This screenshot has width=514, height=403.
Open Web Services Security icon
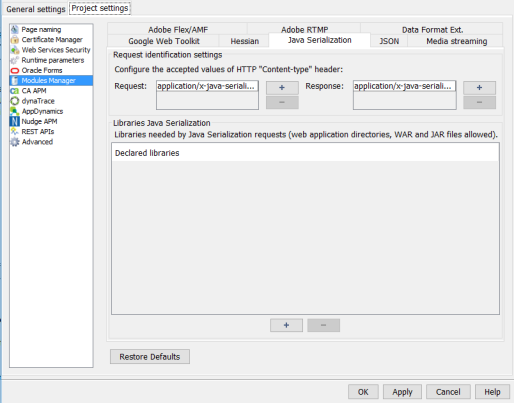click(15, 50)
